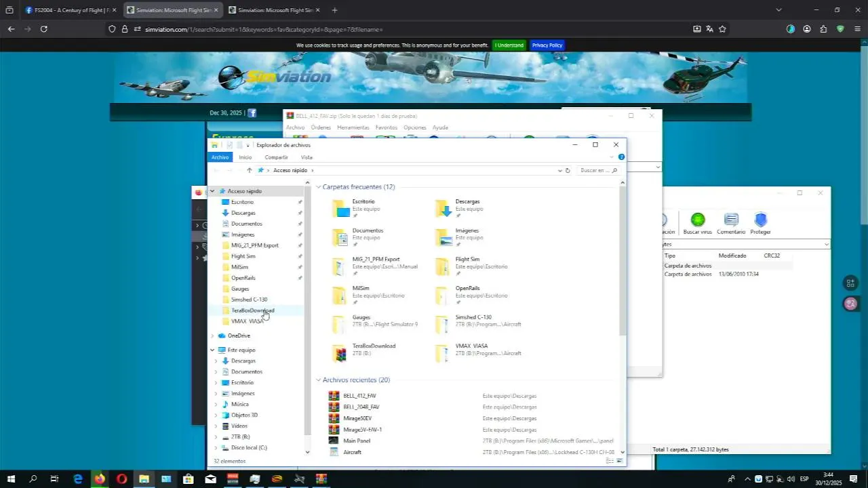This screenshot has width=868, height=488.
Task: Open BELL_412_FAV recent archive
Action: [x=359, y=395]
